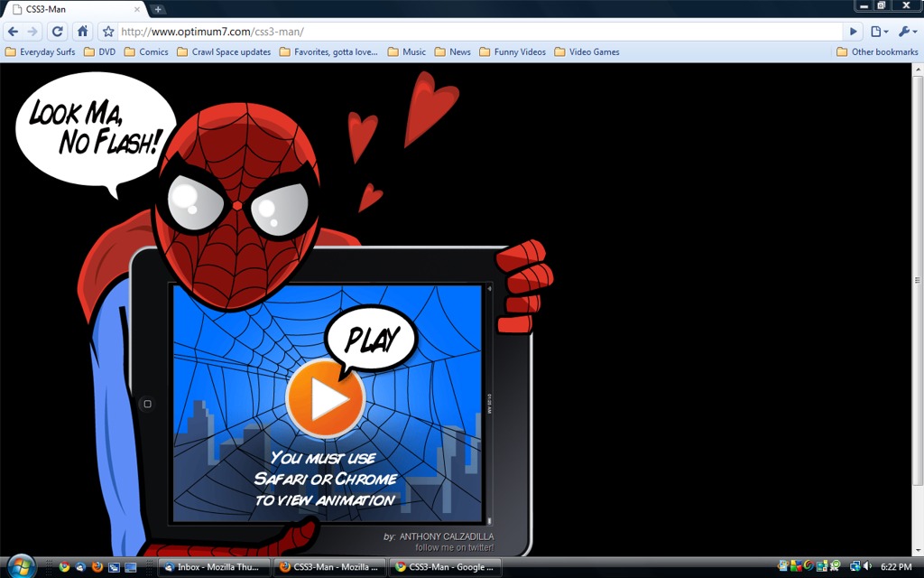This screenshot has height=578, width=924.
Task: Launch Firefox from the Quick Launch bar
Action: [97, 567]
